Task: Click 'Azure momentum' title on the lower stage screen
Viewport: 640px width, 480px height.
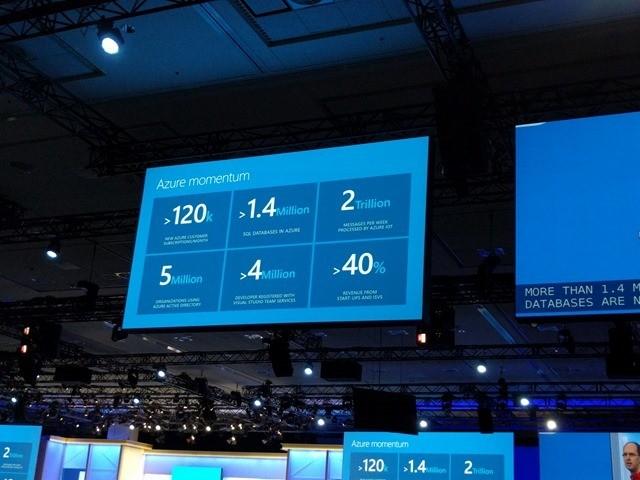Action: click(x=380, y=444)
